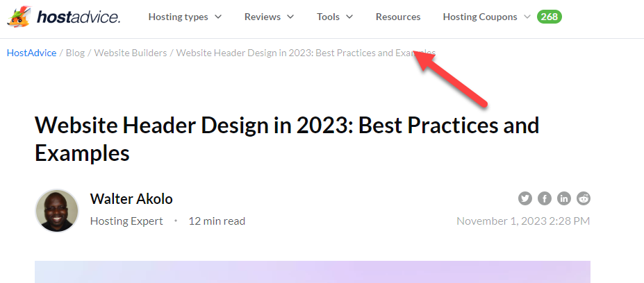Follow Website Builders breadcrumb link
The height and width of the screenshot is (283, 644).
131,53
